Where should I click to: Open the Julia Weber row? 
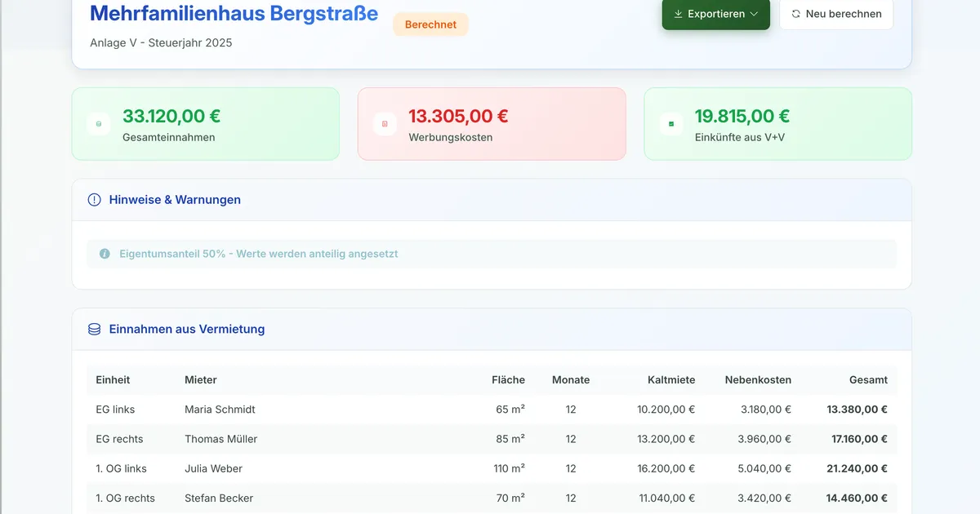tap(213, 468)
